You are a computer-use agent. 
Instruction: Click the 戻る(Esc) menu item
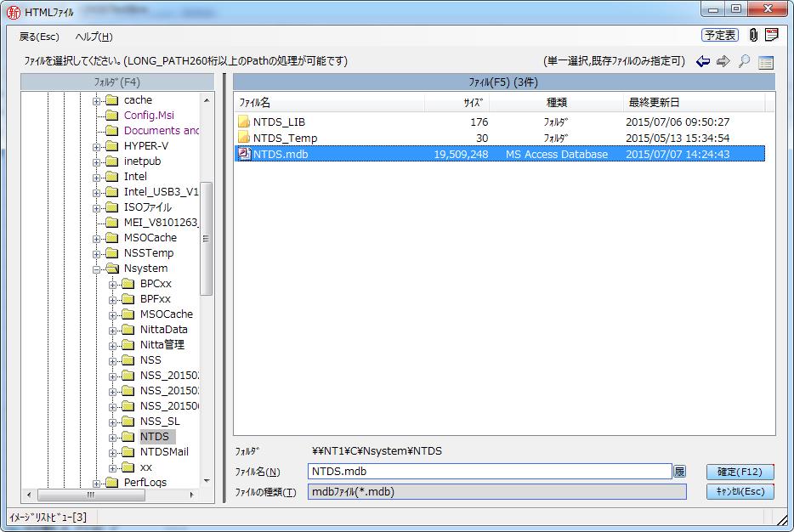click(39, 37)
